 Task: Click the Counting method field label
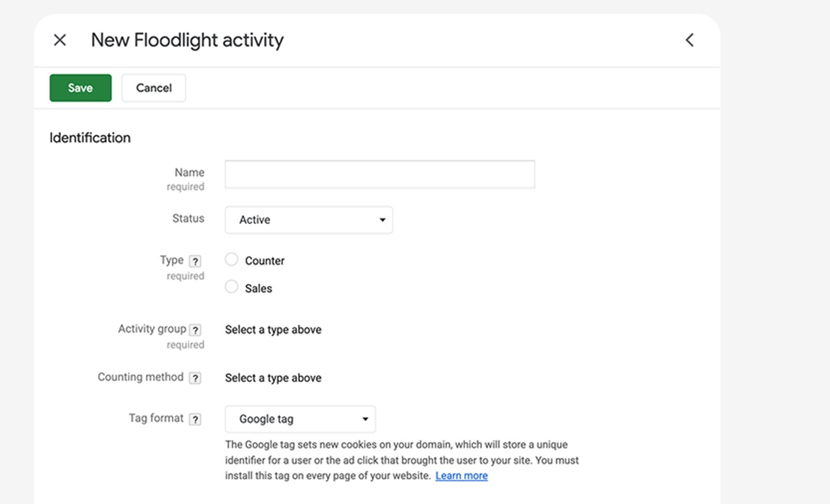coord(140,377)
